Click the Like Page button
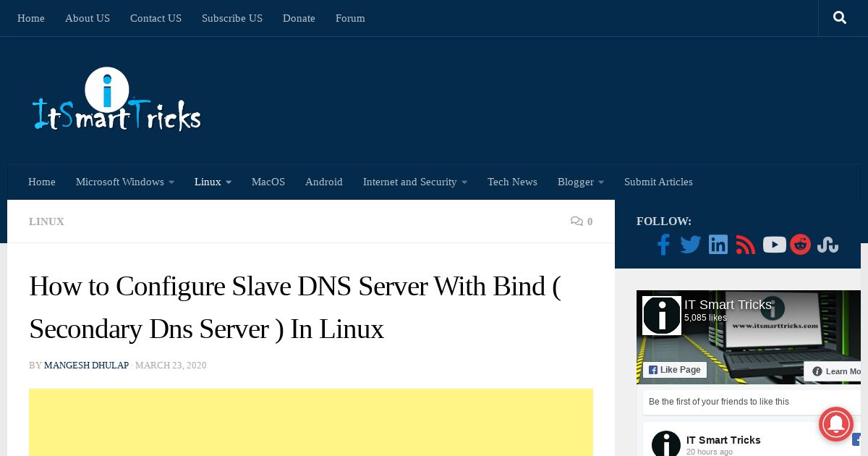Viewport: 868px width, 456px height. pyautogui.click(x=675, y=370)
